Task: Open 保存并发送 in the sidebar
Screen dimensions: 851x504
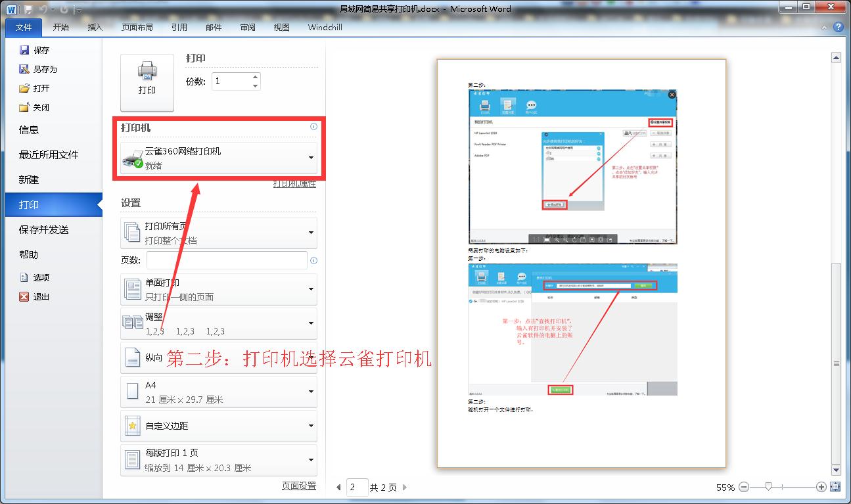Action: tap(43, 230)
